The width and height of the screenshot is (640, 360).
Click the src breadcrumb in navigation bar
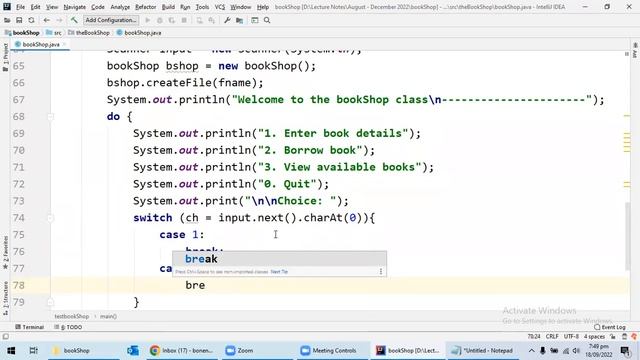tap(54, 33)
